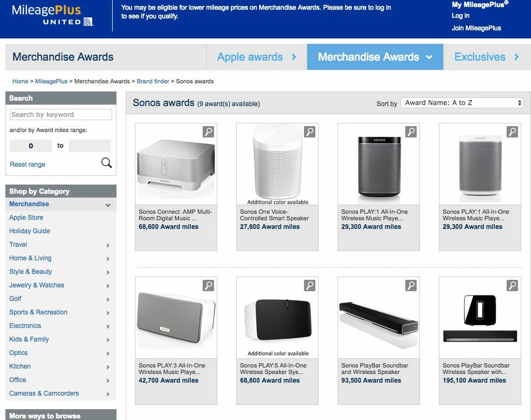Open Sonos PLAY:3 product image
Screen dimensions: 531x420
176,318
